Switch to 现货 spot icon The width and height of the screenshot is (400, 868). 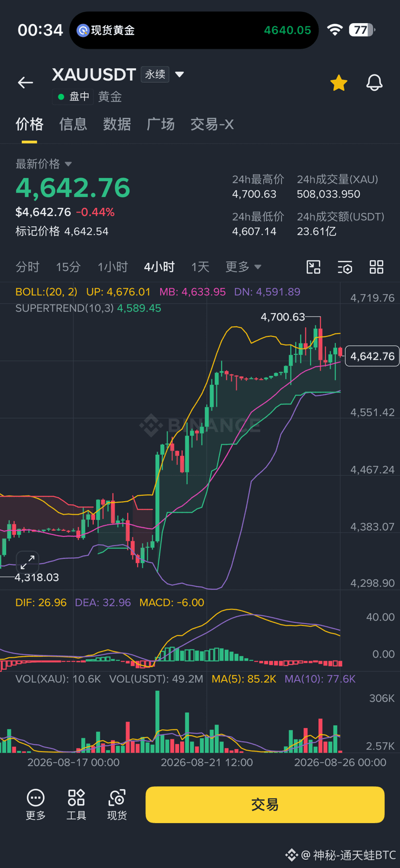pyautogui.click(x=117, y=805)
